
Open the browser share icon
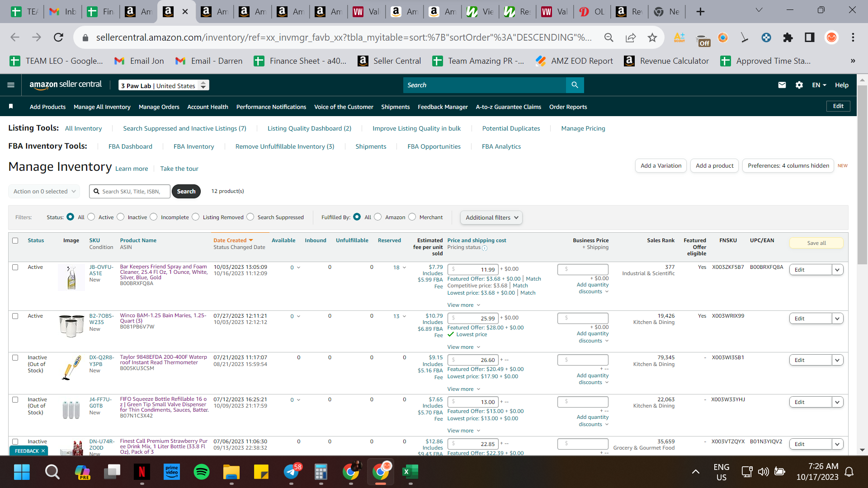(630, 38)
